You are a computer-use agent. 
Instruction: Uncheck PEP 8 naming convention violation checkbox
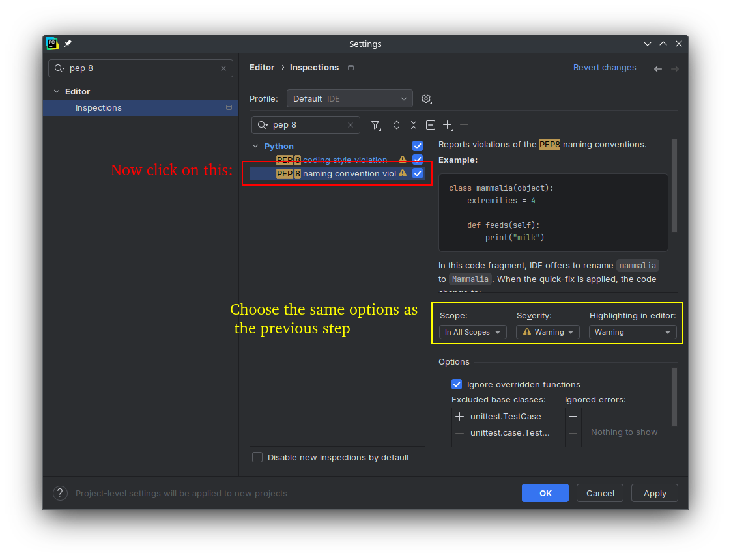tap(418, 173)
